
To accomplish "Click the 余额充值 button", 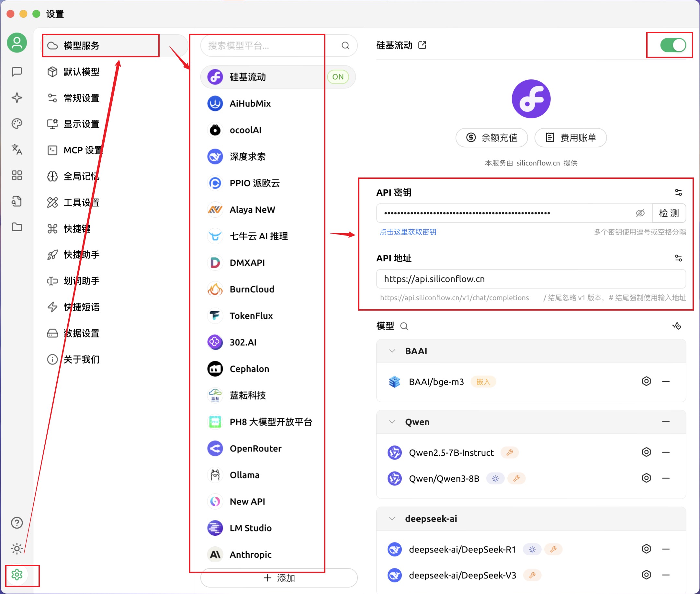I will [492, 137].
